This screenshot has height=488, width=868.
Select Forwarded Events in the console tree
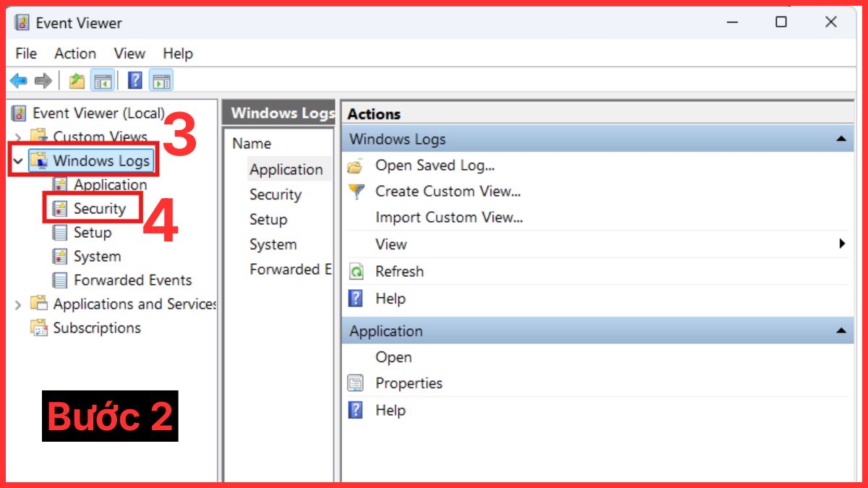click(x=133, y=280)
